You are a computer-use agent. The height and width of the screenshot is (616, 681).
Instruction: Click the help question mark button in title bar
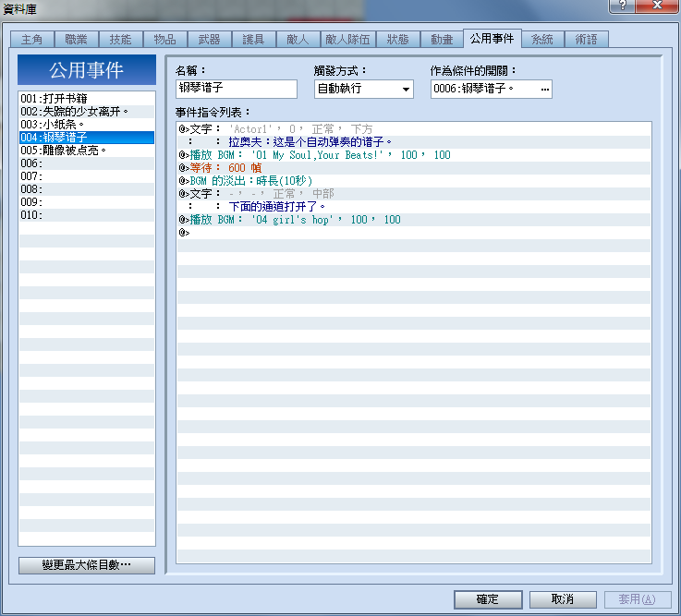click(623, 6)
